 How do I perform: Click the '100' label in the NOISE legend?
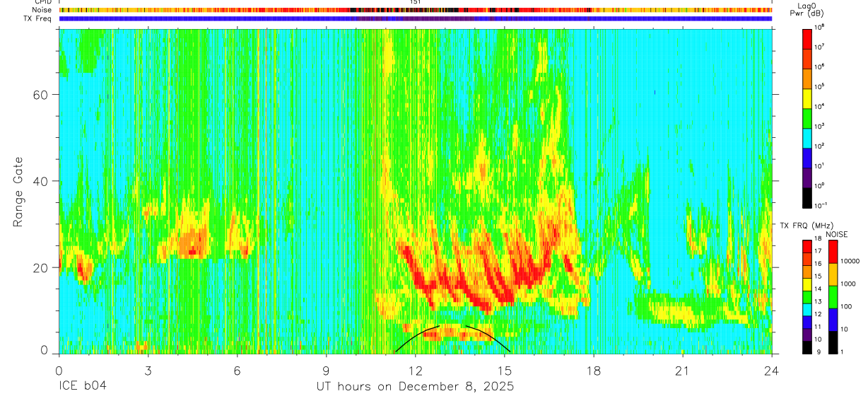(x=845, y=307)
